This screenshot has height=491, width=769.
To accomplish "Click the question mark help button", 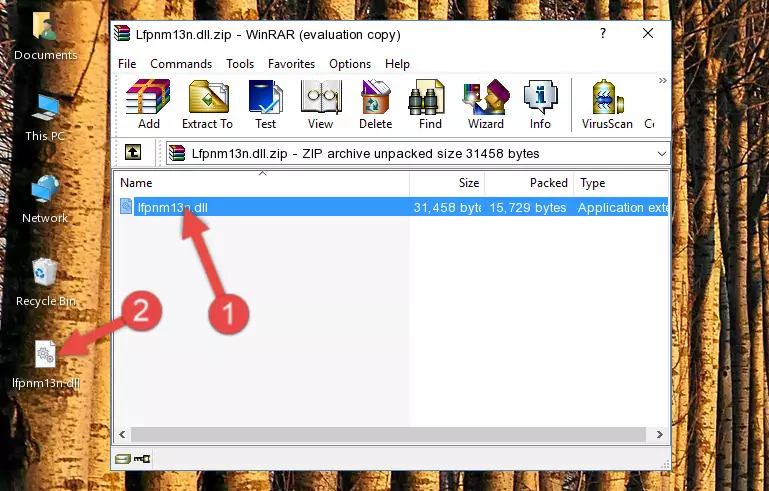I will (x=603, y=33).
